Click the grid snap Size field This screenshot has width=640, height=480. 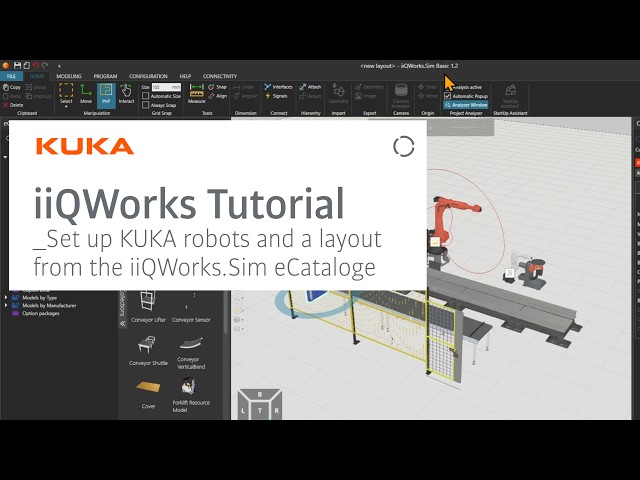pos(166,87)
